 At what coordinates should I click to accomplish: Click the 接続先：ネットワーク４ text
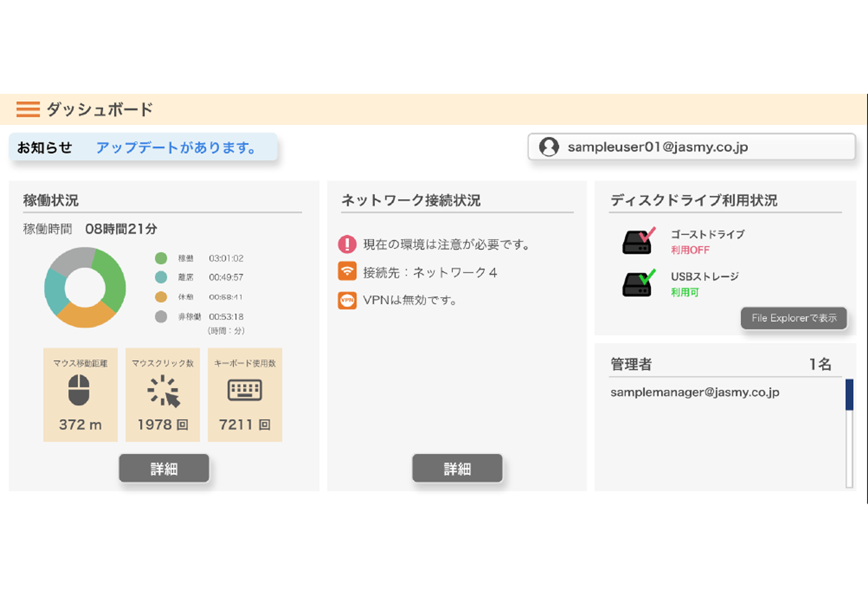430,273
